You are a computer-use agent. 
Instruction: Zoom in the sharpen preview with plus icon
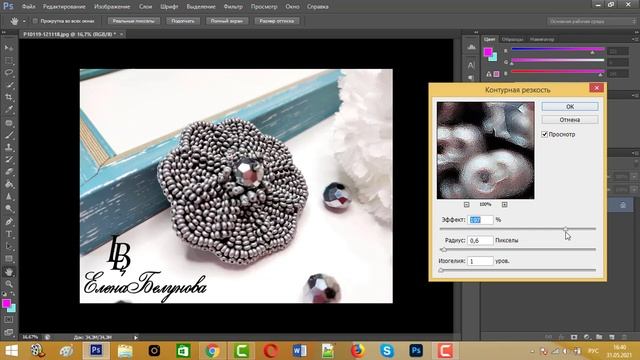[504, 204]
